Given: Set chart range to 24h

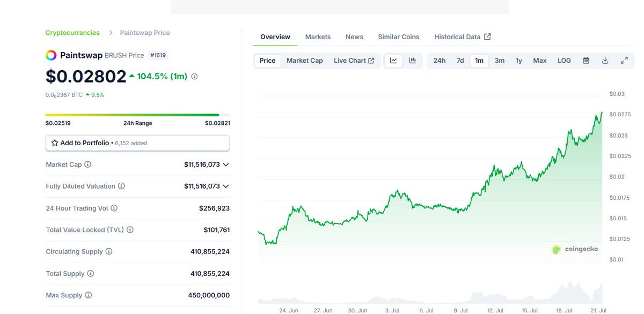Looking at the screenshot, I should click(x=439, y=61).
